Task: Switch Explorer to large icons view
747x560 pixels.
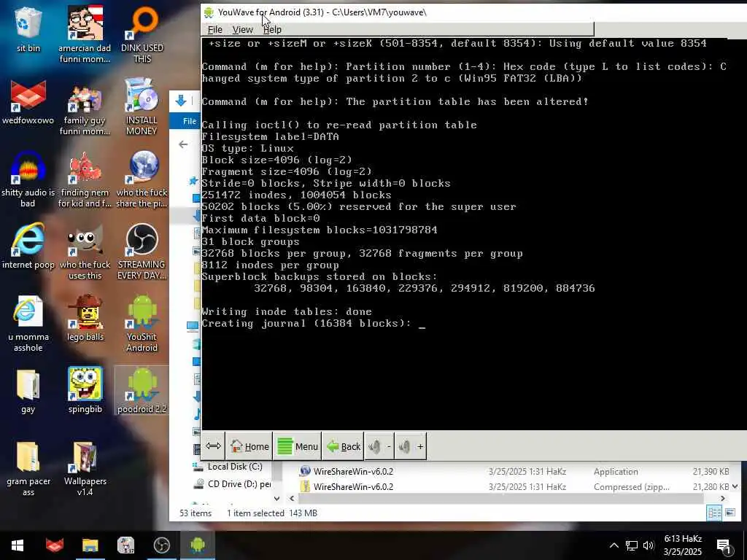Action: [x=730, y=513]
